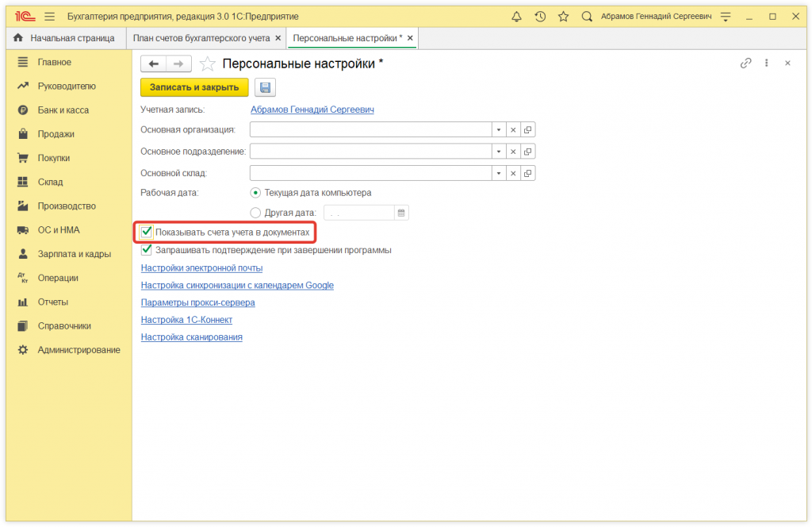
Task: Click the save diskette icon
Action: click(x=265, y=87)
